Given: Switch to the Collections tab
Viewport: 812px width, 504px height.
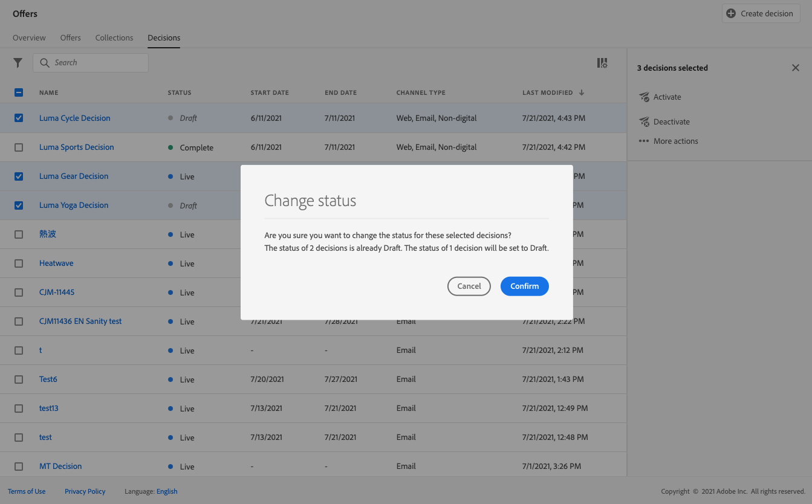Looking at the screenshot, I should pyautogui.click(x=114, y=37).
